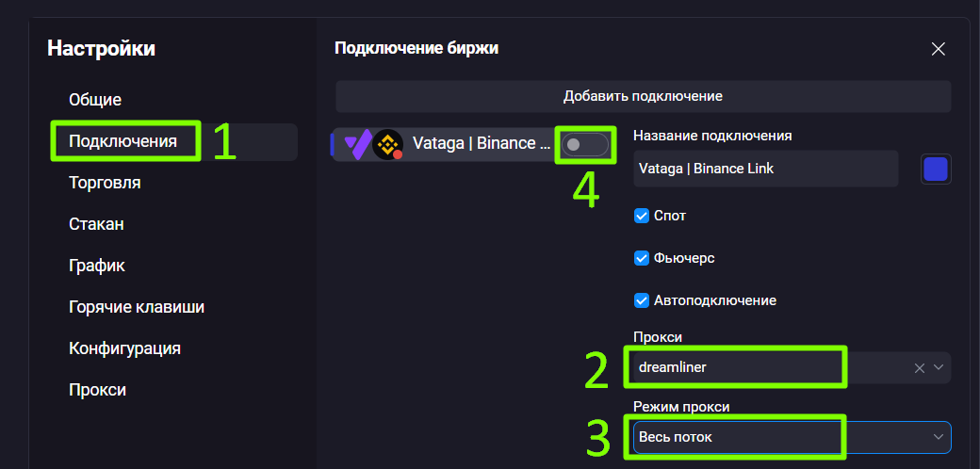Image resolution: width=980 pixels, height=469 pixels.
Task: Clear the dreamliner proxy selection
Action: (919, 368)
